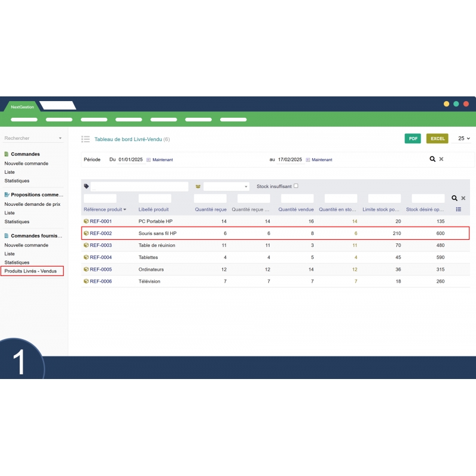The width and height of the screenshot is (476, 476).
Task: Open the REF-0002 product link
Action: point(101,233)
